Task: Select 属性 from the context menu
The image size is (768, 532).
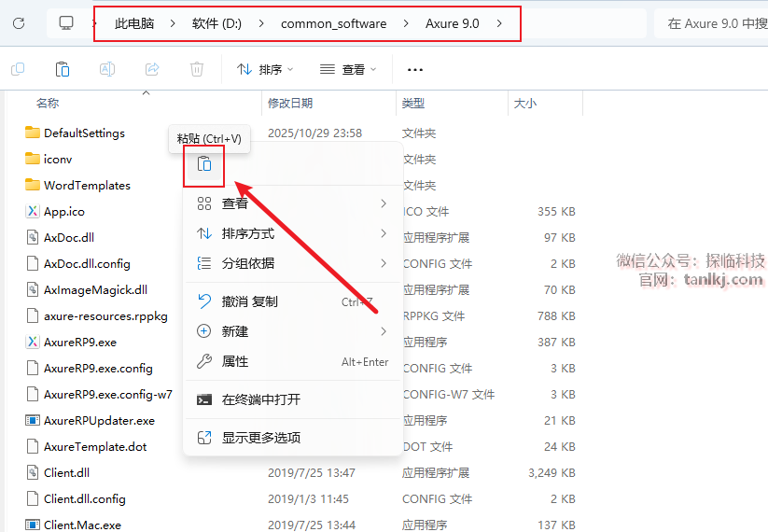Action: 235,361
